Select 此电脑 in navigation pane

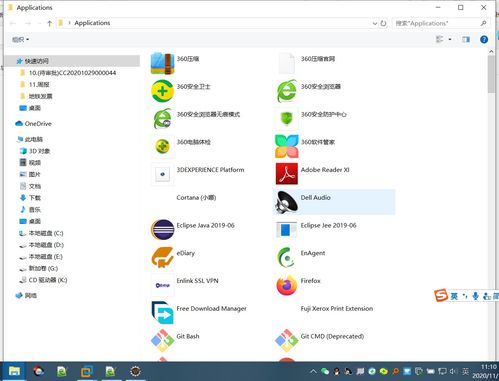(x=34, y=139)
